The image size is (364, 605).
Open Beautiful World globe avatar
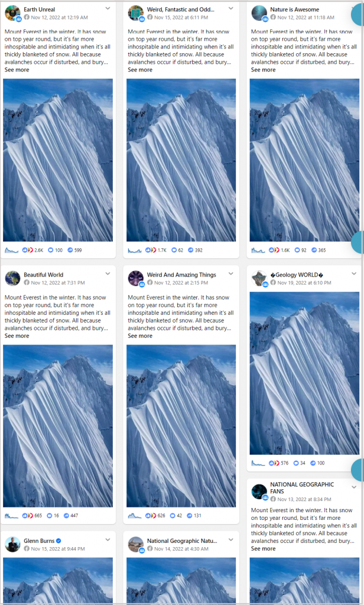point(12,278)
